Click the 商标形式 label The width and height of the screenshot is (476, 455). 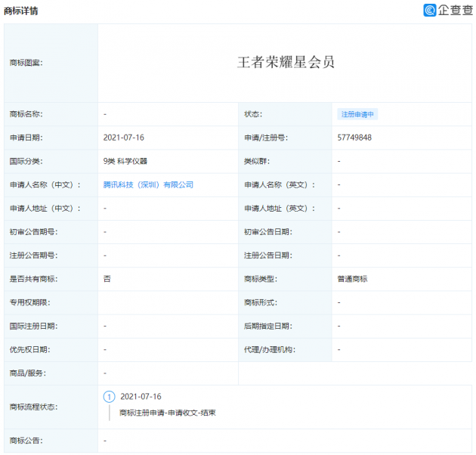[x=261, y=302]
